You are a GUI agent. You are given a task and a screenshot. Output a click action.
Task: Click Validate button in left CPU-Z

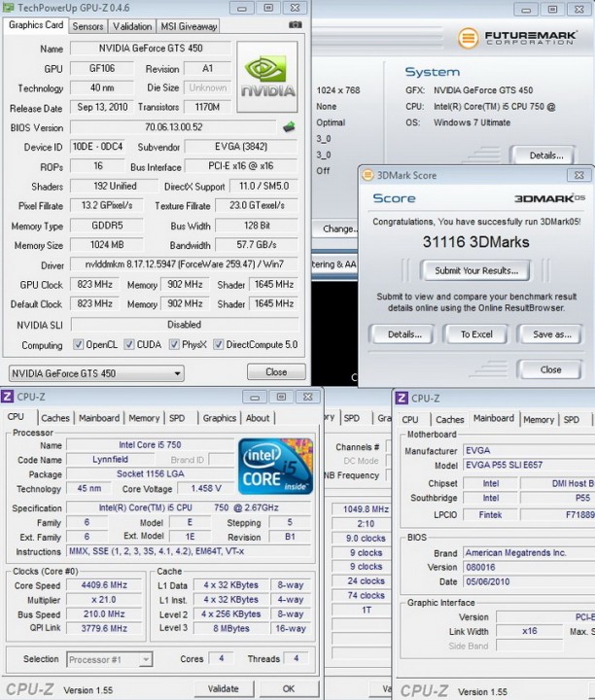(224, 689)
